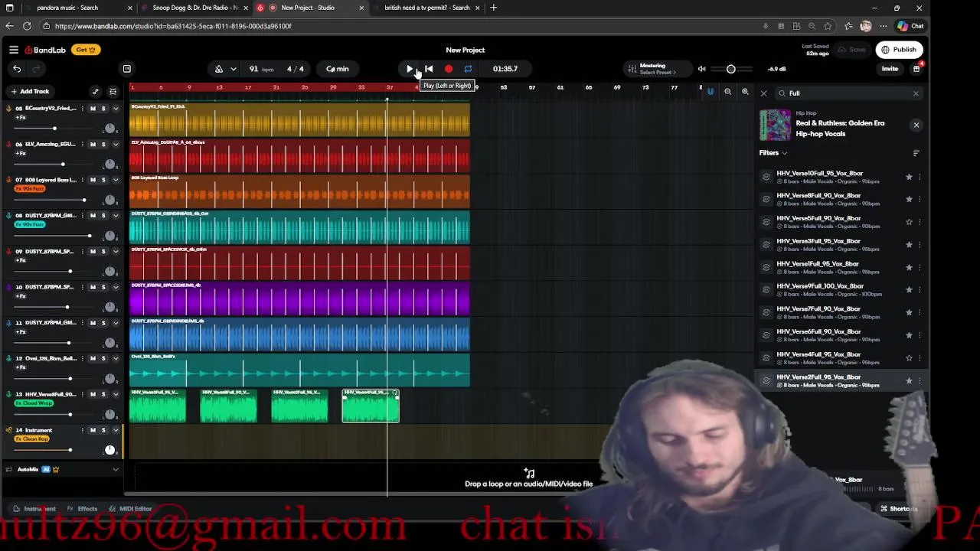Open the Clean Rap effect on track 14
Image resolution: width=980 pixels, height=551 pixels.
tap(33, 439)
